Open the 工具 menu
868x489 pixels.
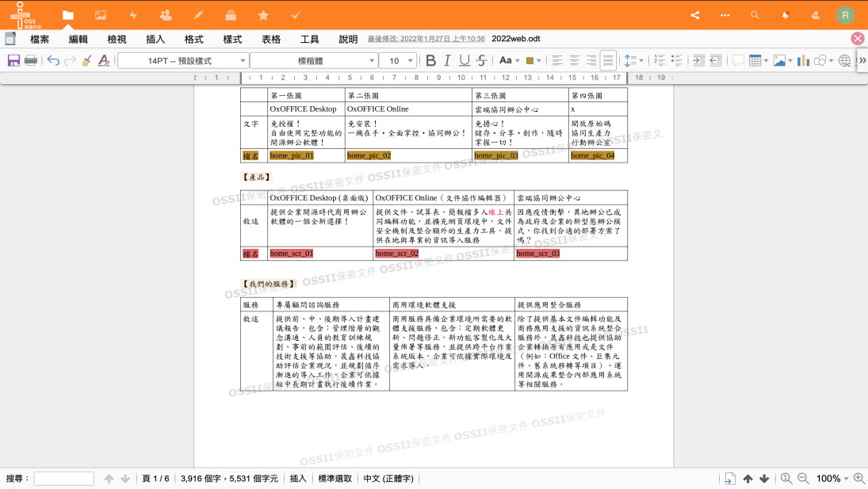(x=309, y=39)
